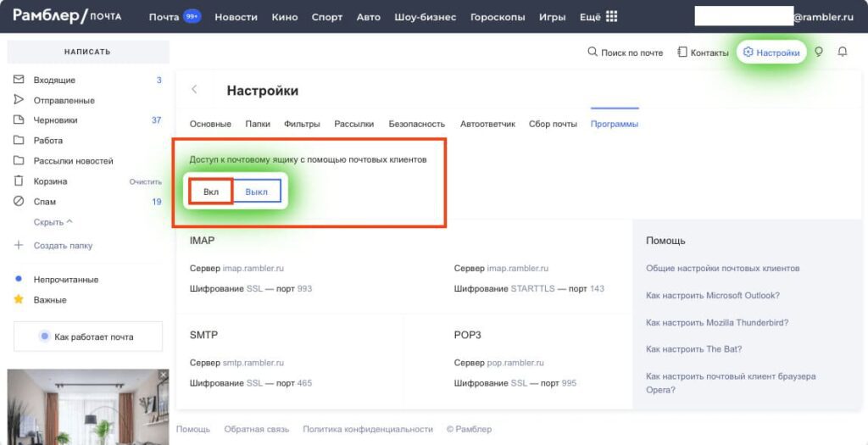
Task: Click Помощь link in footer
Action: (x=192, y=429)
